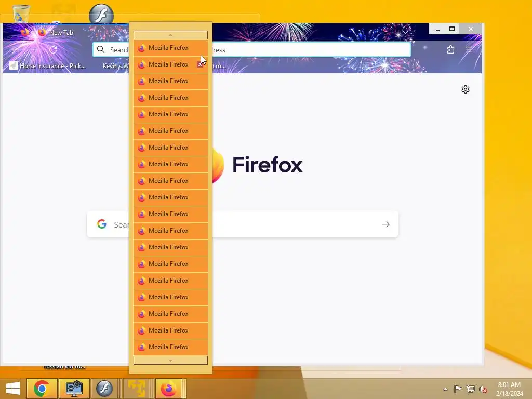Open the Firefox hamburger application menu
This screenshot has width=532, height=399.
(469, 49)
